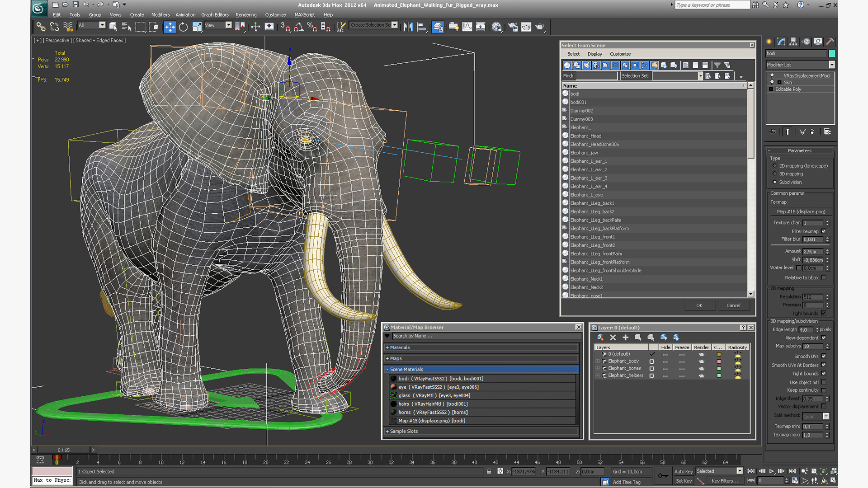Click the Auto Key button
Image resolution: width=868 pixels, height=488 pixels.
coord(684,471)
